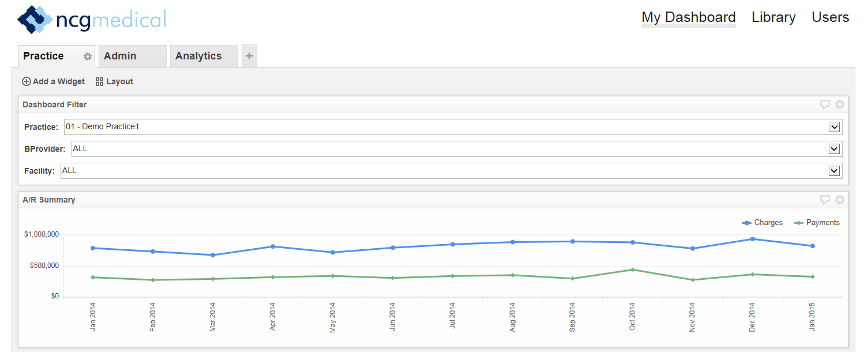Click the Layout grid icon

[99, 82]
